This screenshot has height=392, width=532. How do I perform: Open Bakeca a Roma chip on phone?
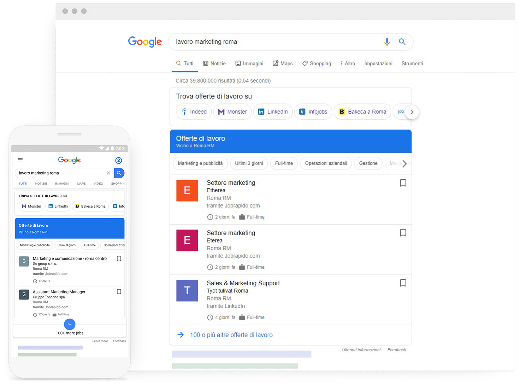point(90,206)
